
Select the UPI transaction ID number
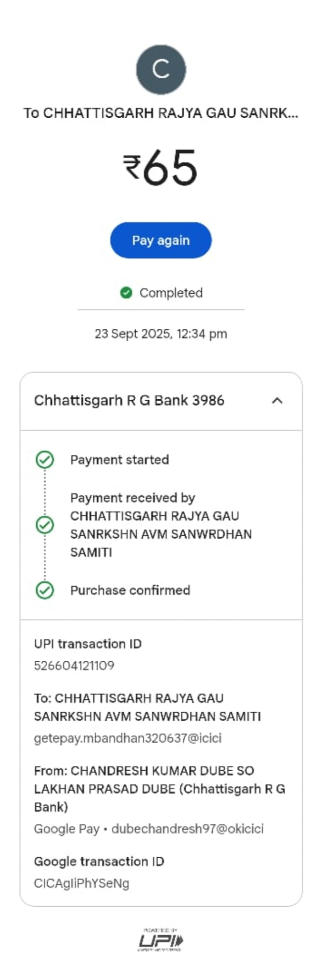(x=74, y=665)
